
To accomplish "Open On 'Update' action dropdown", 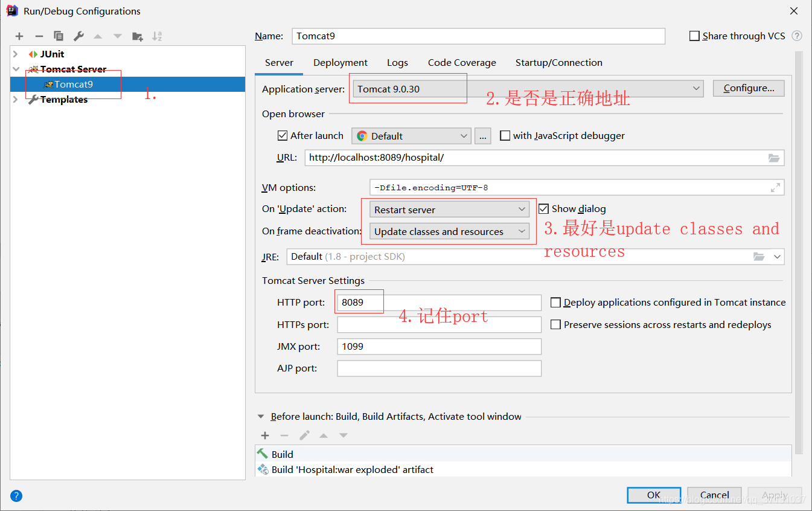I will [x=449, y=210].
